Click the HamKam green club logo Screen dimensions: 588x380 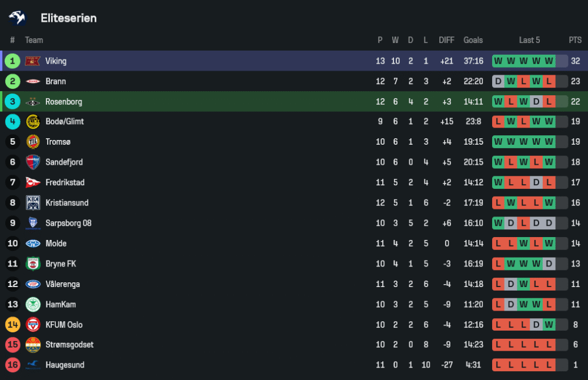click(32, 305)
